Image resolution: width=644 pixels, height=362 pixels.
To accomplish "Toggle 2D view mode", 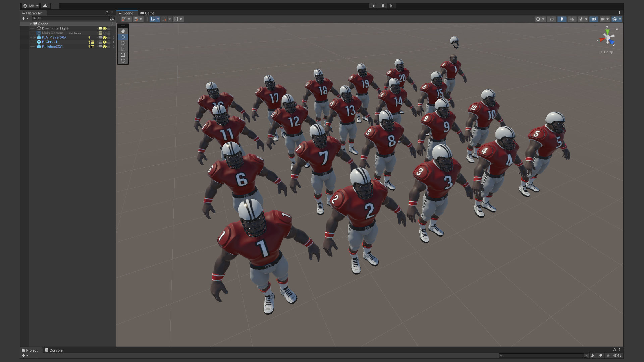I will click(x=551, y=19).
